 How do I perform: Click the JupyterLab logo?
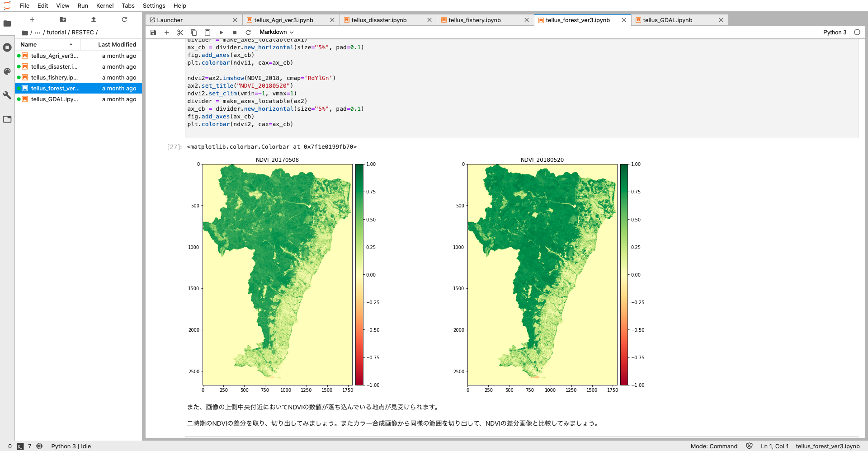click(7, 5)
